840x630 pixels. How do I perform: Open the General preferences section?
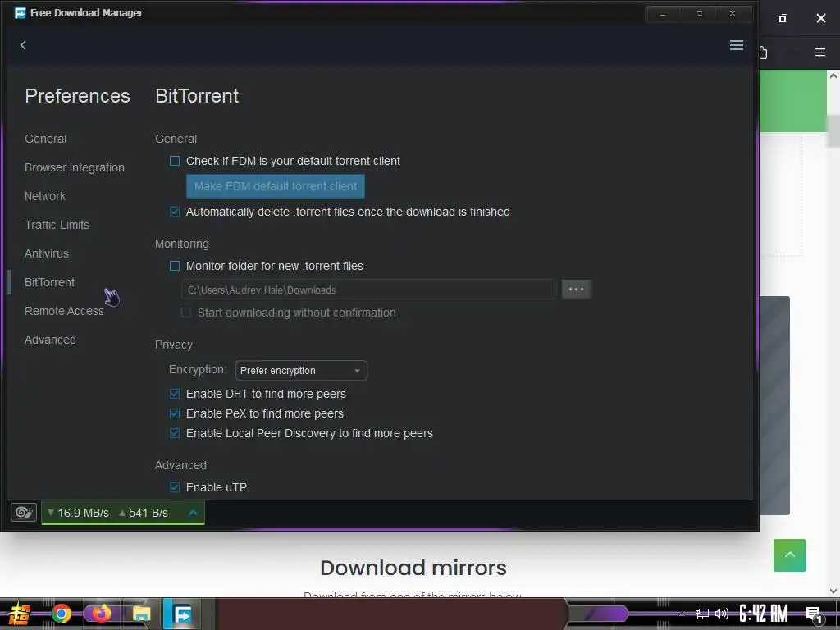46,139
